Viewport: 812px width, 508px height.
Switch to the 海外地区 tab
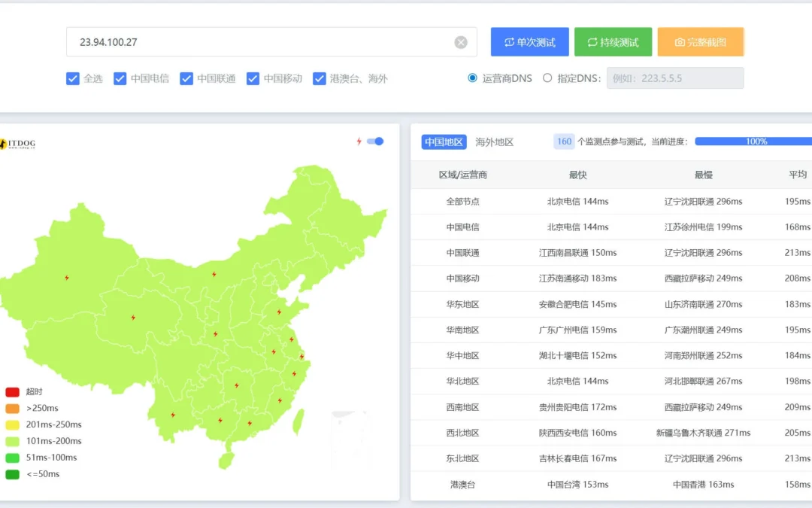495,141
